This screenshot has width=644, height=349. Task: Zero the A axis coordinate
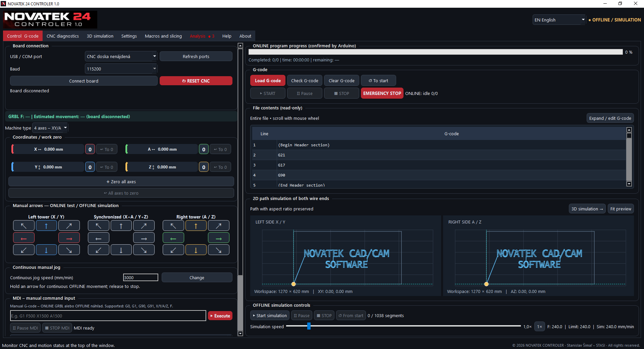click(204, 149)
